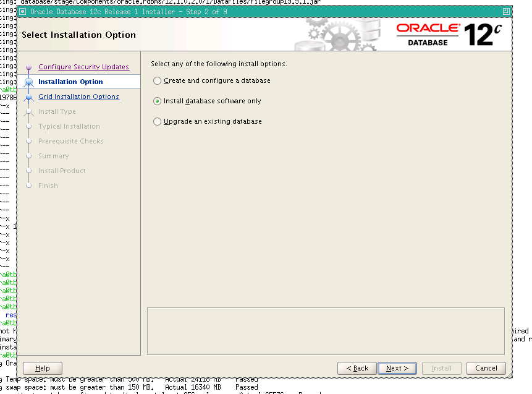Click the icon at left of installer title bar
The height and width of the screenshot is (394, 532).
click(23, 11)
